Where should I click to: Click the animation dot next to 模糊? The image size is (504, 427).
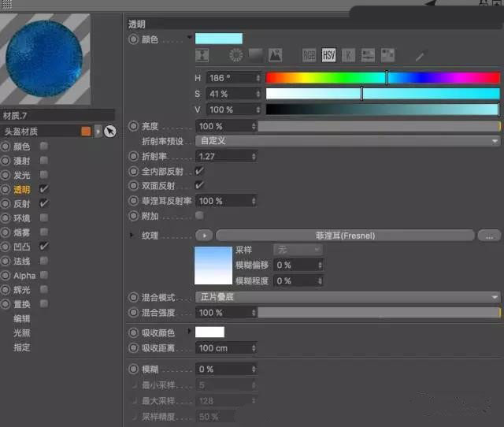[133, 369]
